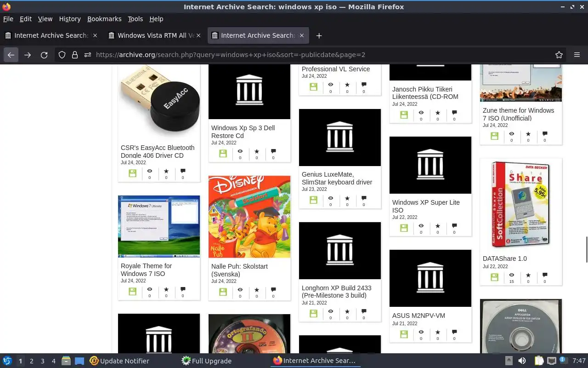This screenshot has width=588, height=368.
Task: Open the Bookmarks menu
Action: click(x=104, y=19)
